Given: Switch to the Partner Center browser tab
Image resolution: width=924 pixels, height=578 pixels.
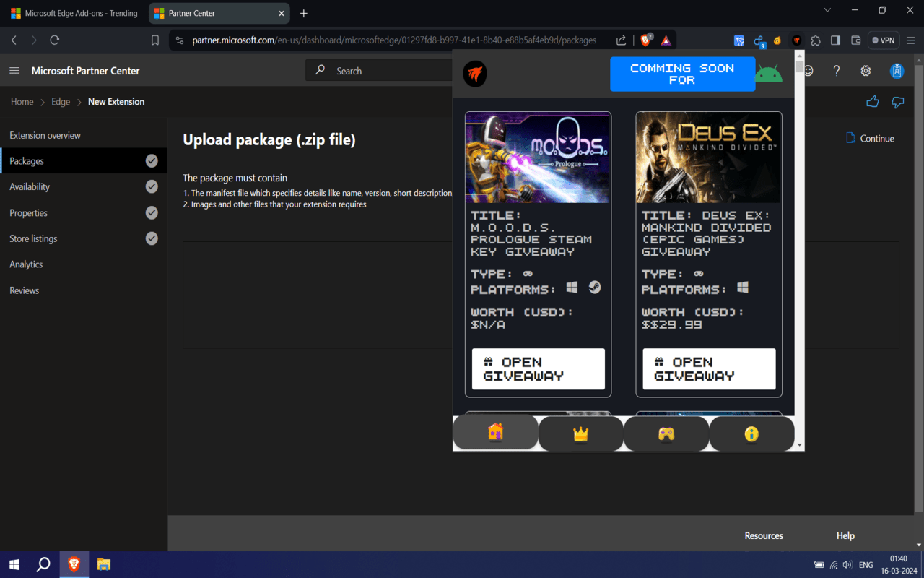Looking at the screenshot, I should point(219,13).
